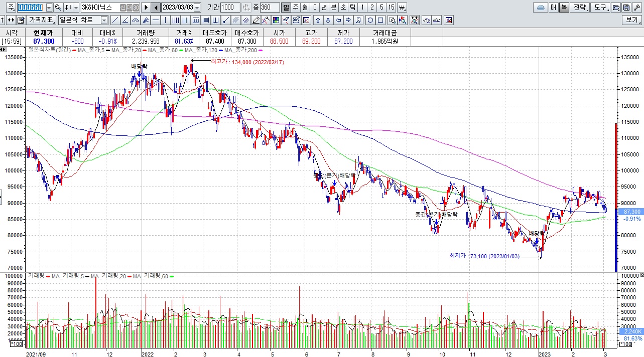Viewport: 644px width, 357px height.
Task: Click the play forward arrow button
Action: pyautogui.click(x=146, y=8)
